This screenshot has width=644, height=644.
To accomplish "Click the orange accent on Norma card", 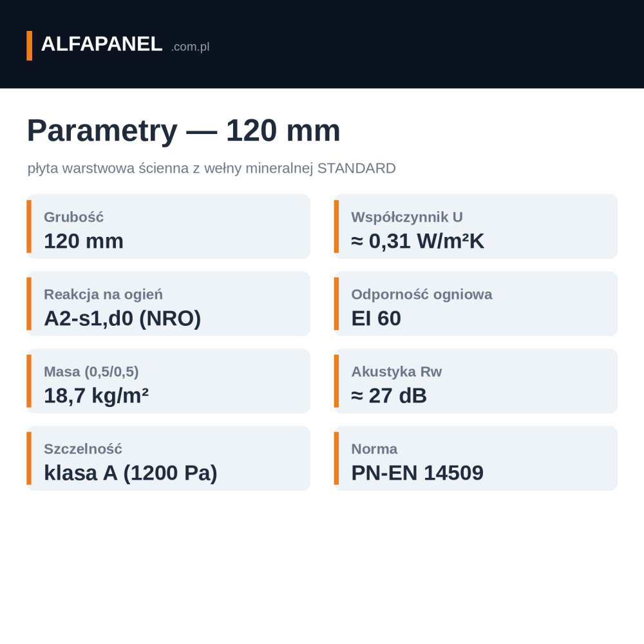I will 336,458.
